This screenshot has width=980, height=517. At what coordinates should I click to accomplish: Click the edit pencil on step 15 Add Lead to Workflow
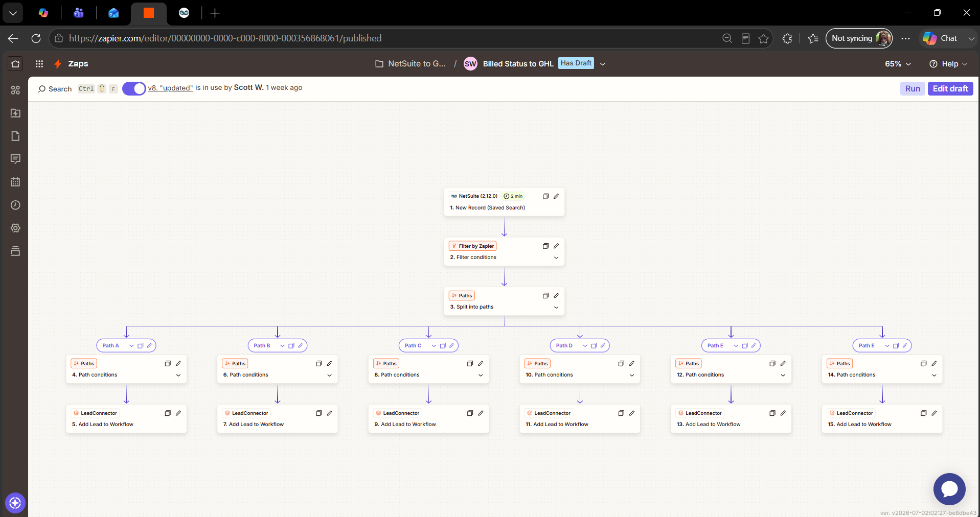[934, 413]
